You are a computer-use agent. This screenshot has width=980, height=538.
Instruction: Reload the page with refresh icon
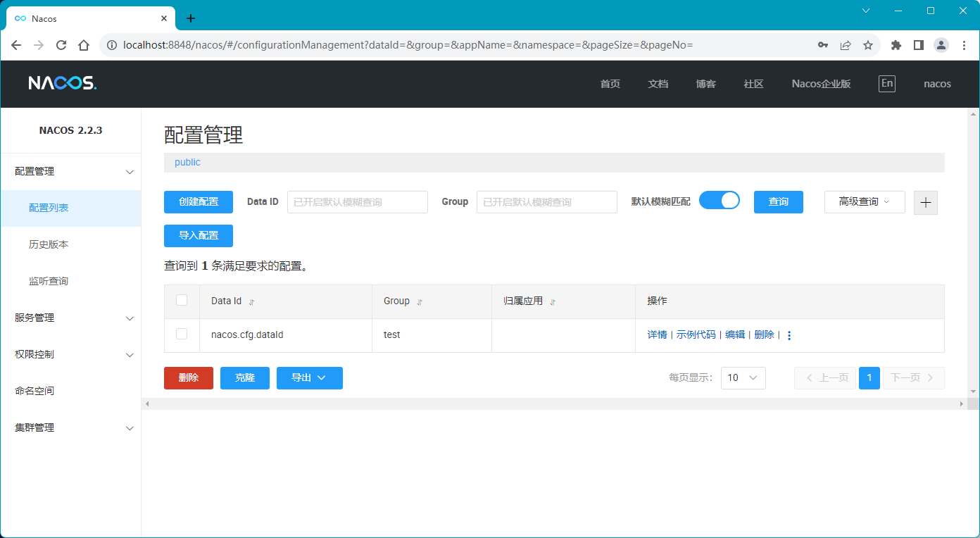(x=61, y=45)
